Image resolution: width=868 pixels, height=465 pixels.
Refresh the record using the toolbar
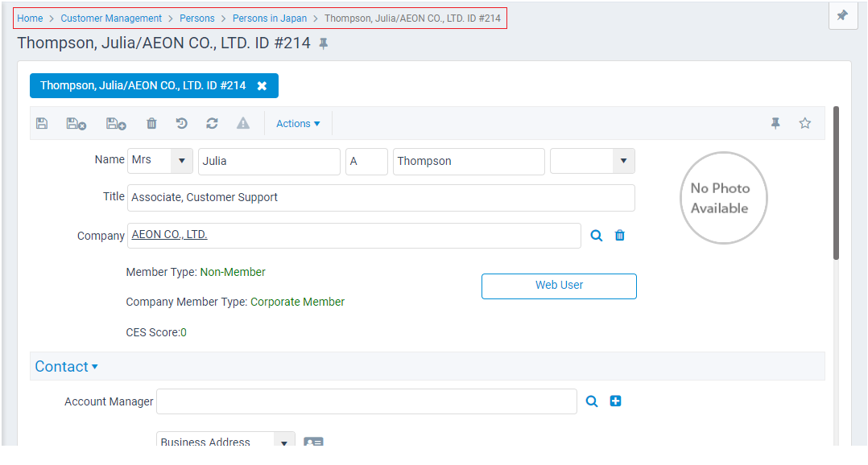(212, 123)
